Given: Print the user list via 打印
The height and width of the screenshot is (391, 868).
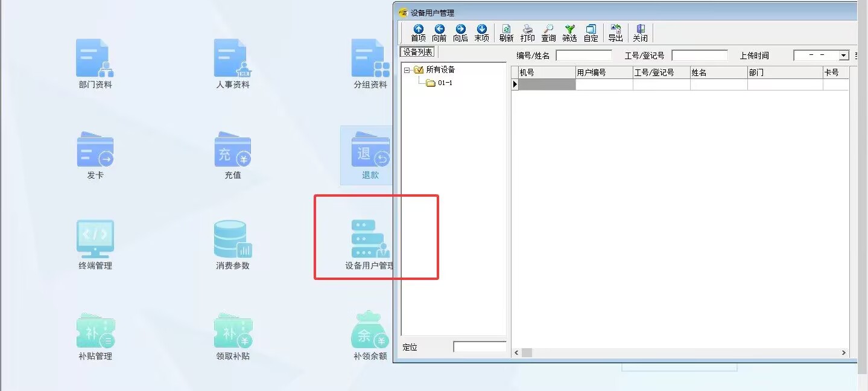Looking at the screenshot, I should (x=527, y=33).
